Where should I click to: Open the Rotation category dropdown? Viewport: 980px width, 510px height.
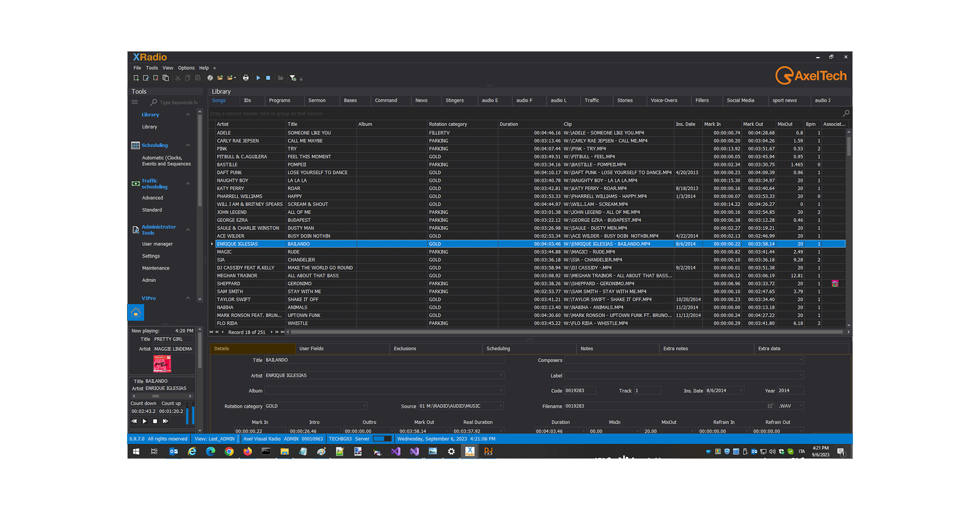click(364, 406)
